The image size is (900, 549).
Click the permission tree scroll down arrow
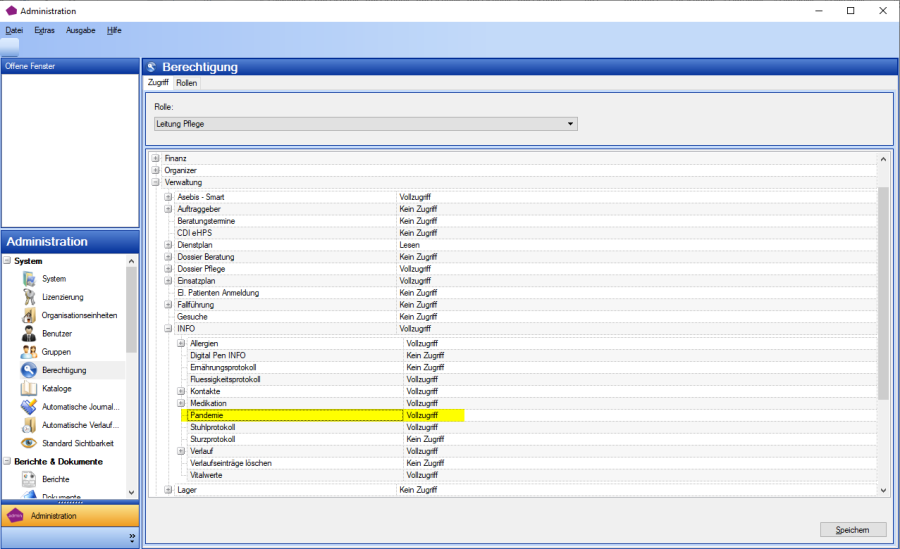point(883,490)
